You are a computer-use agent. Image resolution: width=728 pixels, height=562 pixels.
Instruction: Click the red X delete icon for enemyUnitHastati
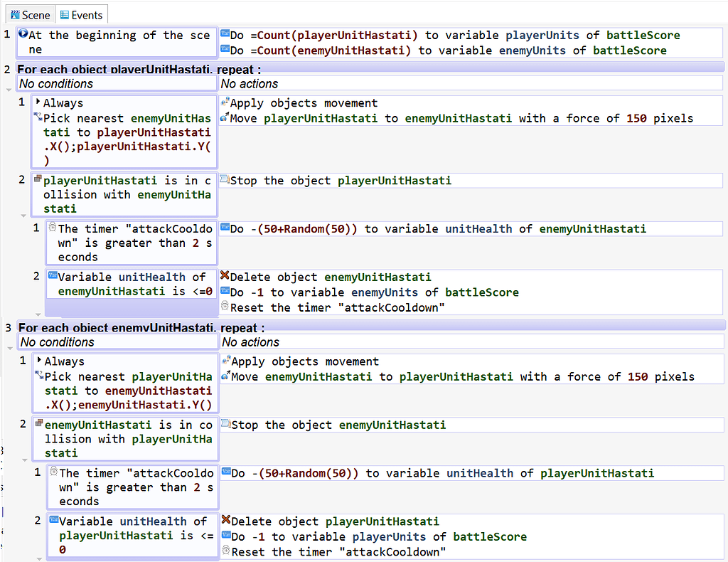(x=226, y=276)
